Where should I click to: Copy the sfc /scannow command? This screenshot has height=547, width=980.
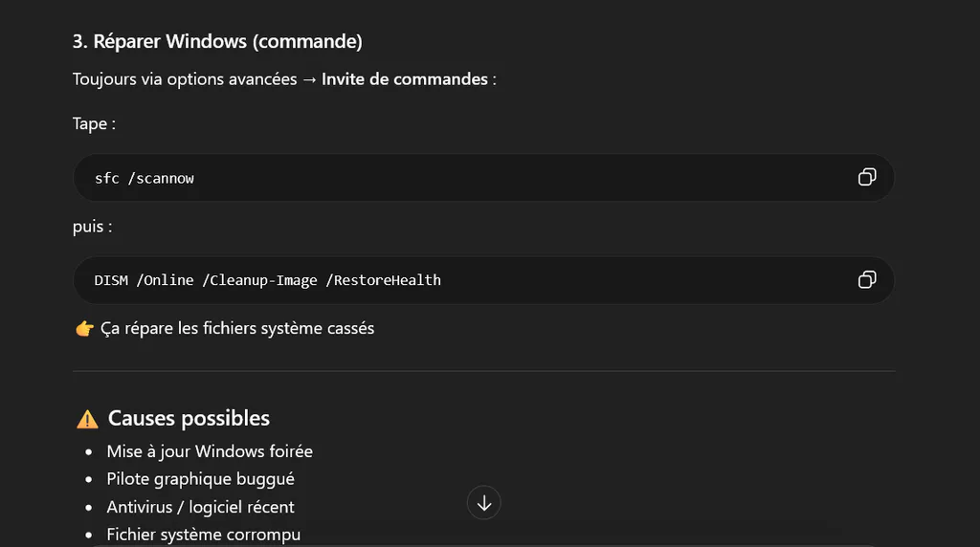coord(867,177)
